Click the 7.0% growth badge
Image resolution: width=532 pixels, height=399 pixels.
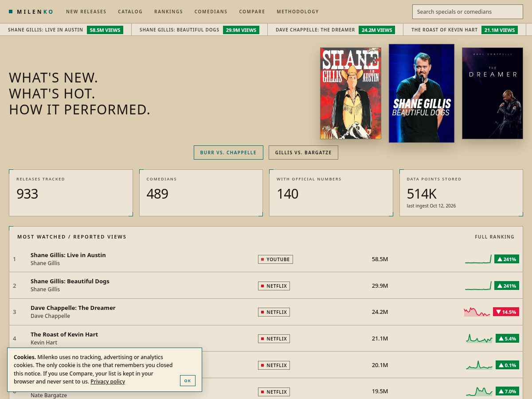pyautogui.click(x=507, y=391)
